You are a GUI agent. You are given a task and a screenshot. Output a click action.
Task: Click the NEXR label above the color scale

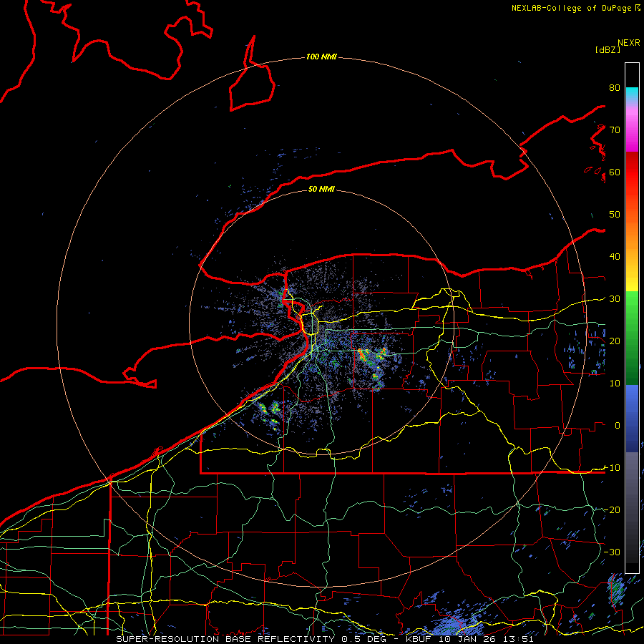click(x=629, y=43)
